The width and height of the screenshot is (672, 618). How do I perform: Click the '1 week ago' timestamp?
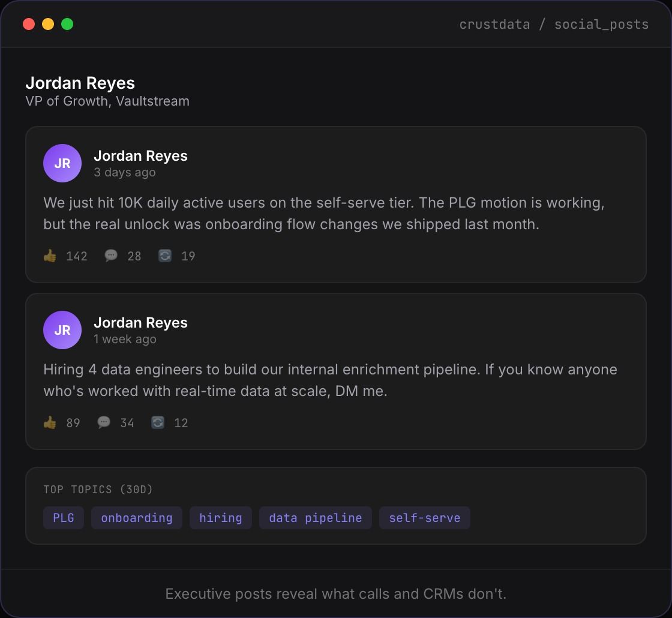coord(125,339)
